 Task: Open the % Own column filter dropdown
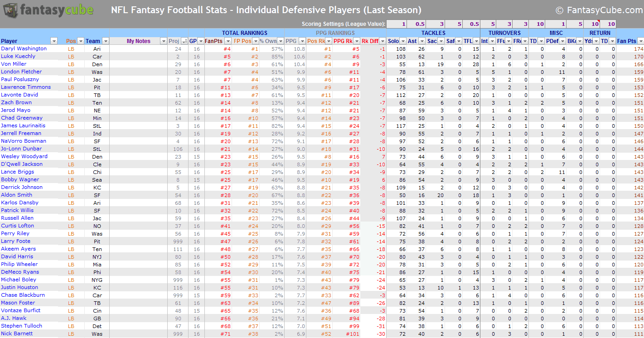281,41
